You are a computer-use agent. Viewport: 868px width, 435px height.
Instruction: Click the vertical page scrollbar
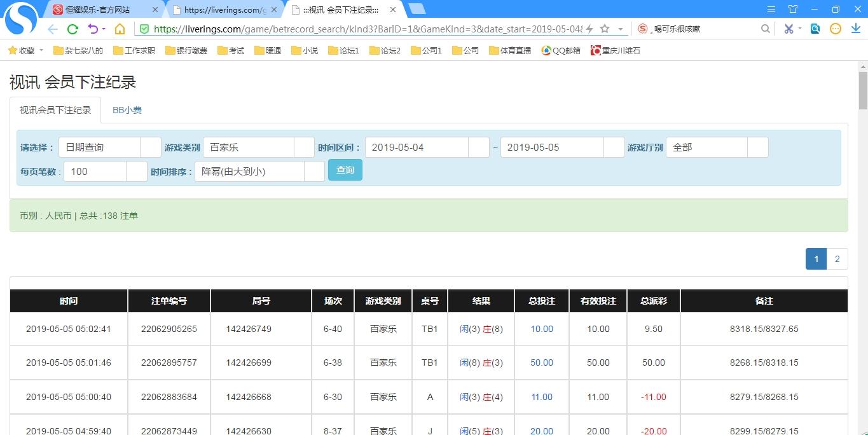coord(863,89)
